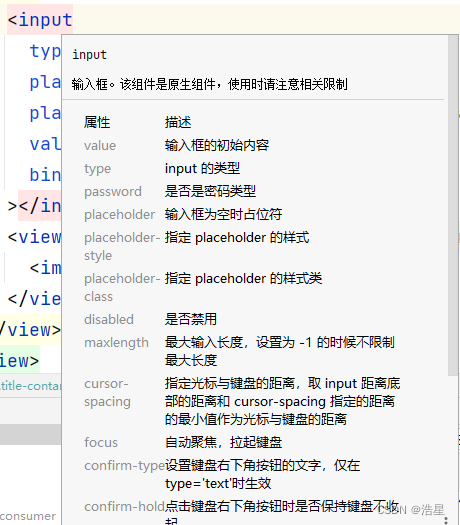Click the 'consumer' label in the bottom-left corner
The width and height of the screenshot is (460, 525).
[x=28, y=516]
